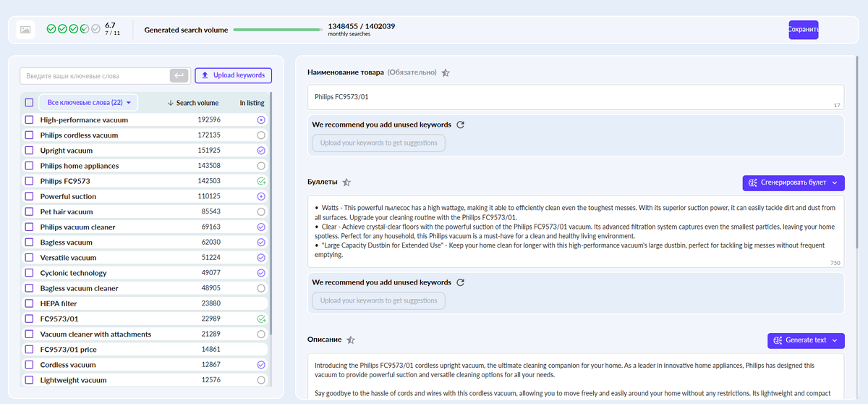868x404 pixels.
Task: Focus the product name field Philips FC9573/01
Action: 576,97
